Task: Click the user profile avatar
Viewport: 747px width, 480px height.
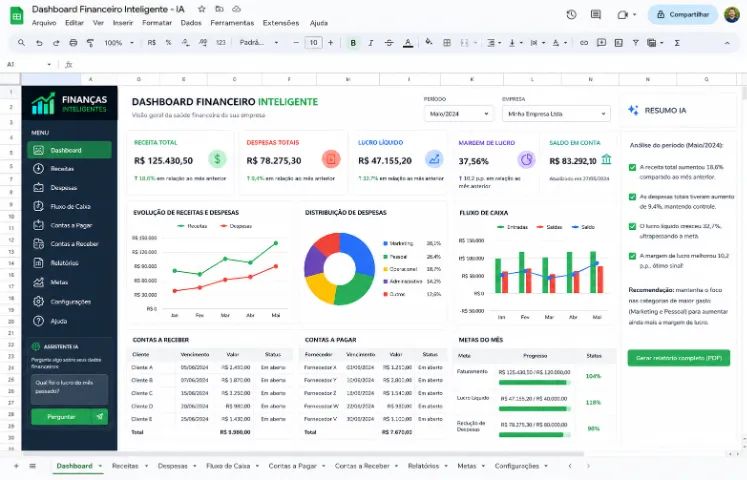Action: [x=732, y=15]
